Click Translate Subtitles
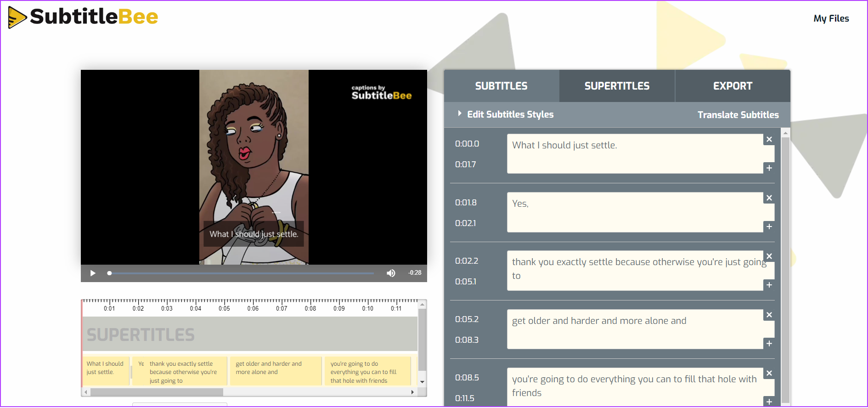This screenshot has height=408, width=868. (x=738, y=115)
